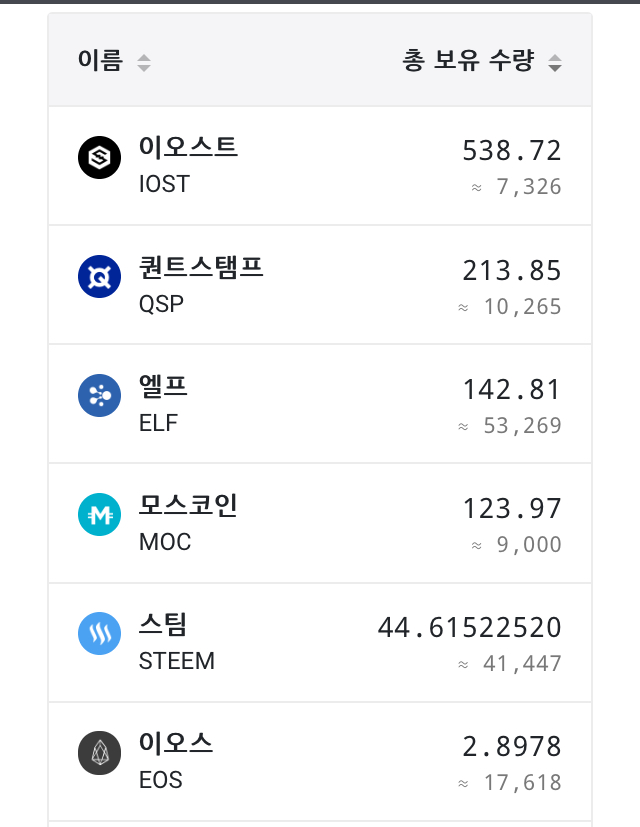The width and height of the screenshot is (640, 827).
Task: Click the ELF coin logo icon
Action: (99, 395)
